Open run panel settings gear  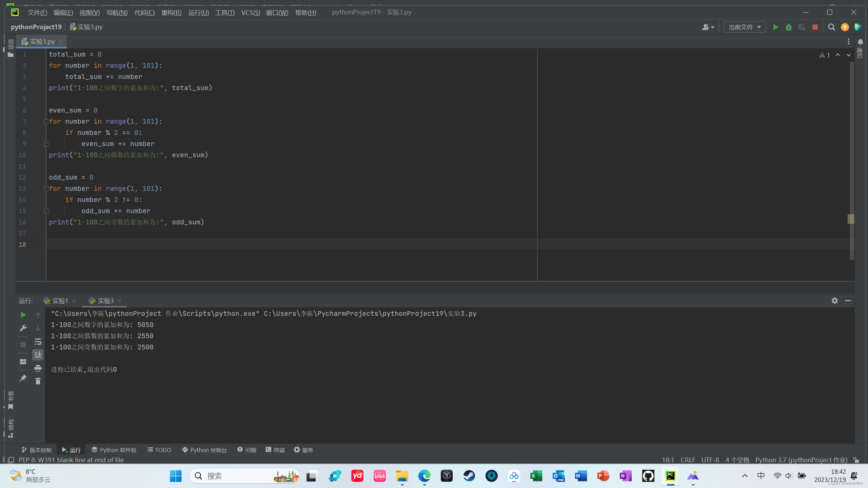[834, 301]
